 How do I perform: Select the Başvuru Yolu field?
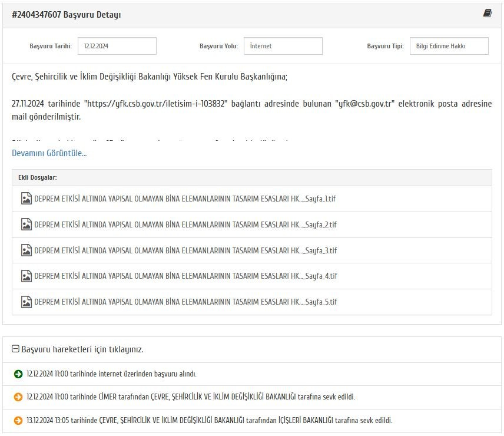(283, 46)
